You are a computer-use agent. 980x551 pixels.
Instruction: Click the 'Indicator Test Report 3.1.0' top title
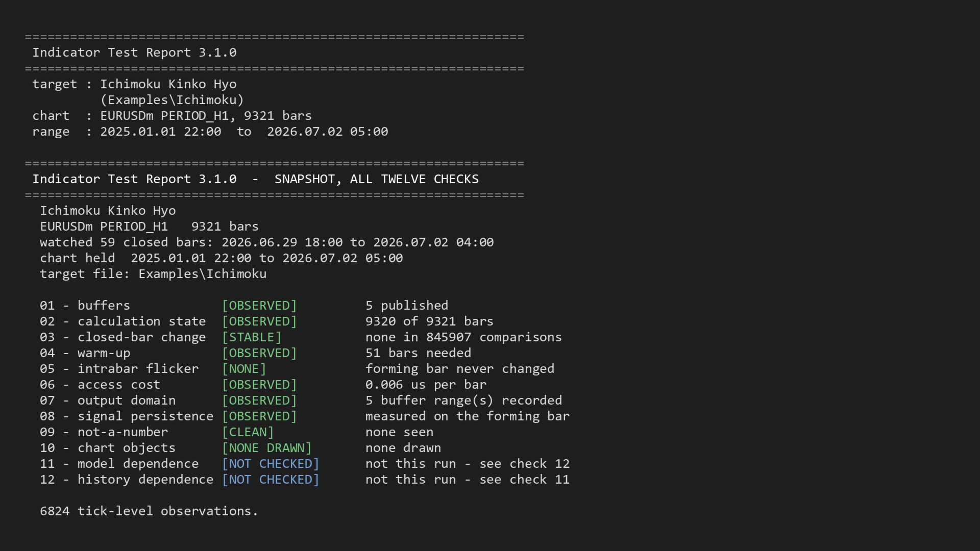pos(134,53)
